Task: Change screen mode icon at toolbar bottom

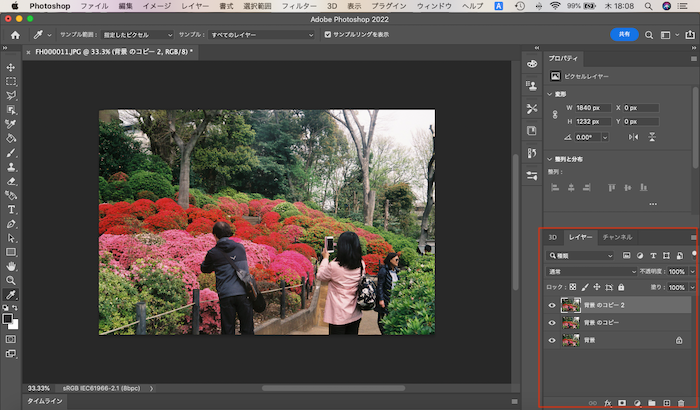Action: [x=11, y=354]
